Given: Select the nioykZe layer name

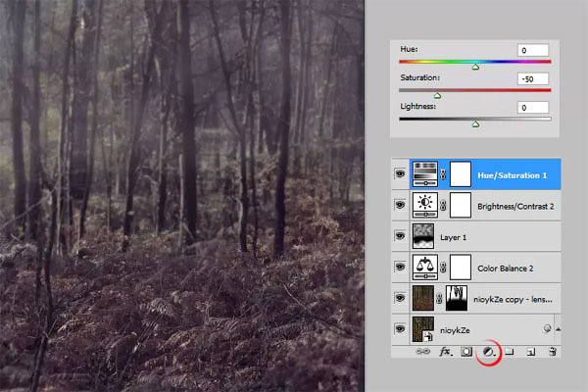Looking at the screenshot, I should point(455,330).
